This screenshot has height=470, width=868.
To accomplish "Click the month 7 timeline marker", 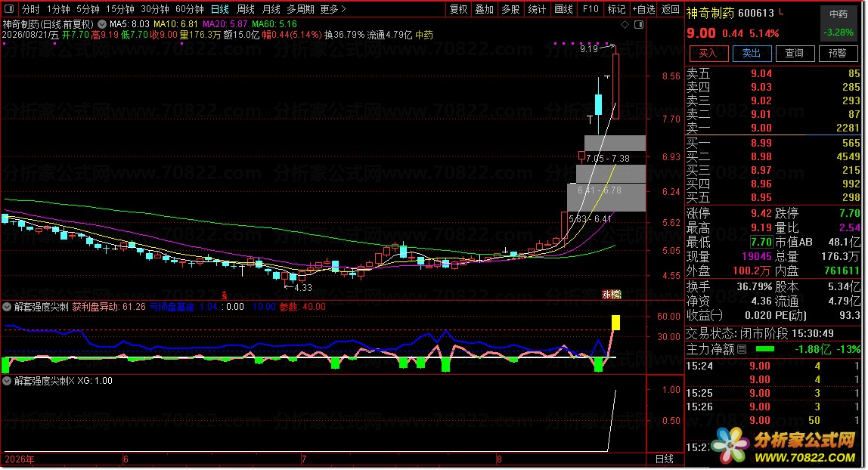I will pos(304,459).
